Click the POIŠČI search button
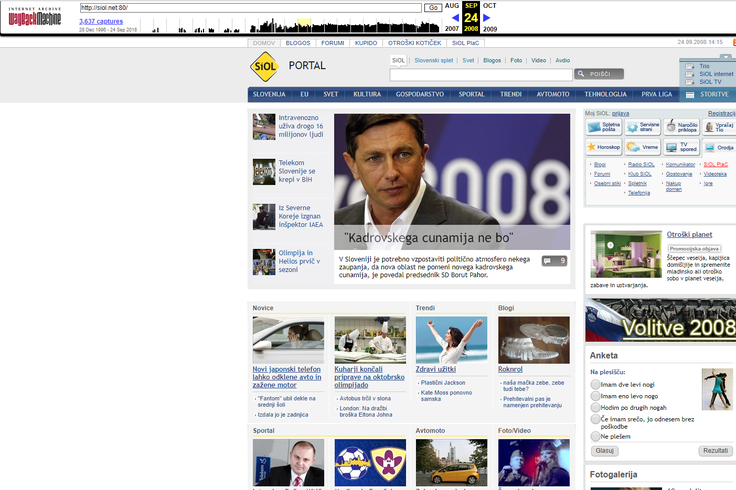Viewport: 736px width, 490px height. [599, 74]
